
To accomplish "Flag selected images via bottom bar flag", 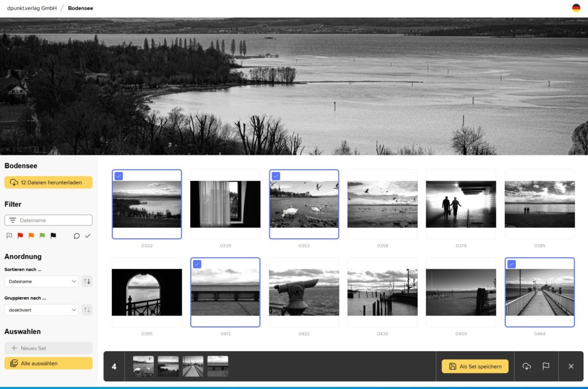I will pyautogui.click(x=546, y=366).
